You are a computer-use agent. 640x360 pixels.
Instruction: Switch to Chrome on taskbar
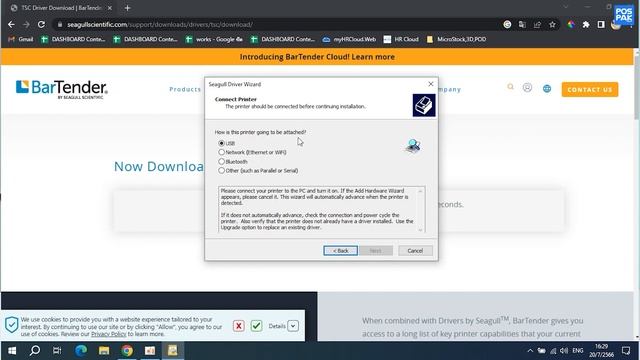pyautogui.click(x=127, y=351)
